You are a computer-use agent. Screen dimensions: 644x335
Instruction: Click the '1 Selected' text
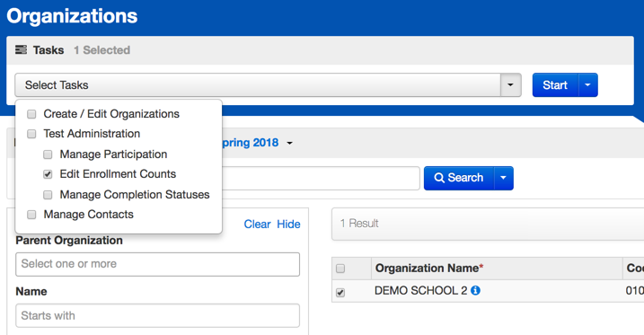101,50
